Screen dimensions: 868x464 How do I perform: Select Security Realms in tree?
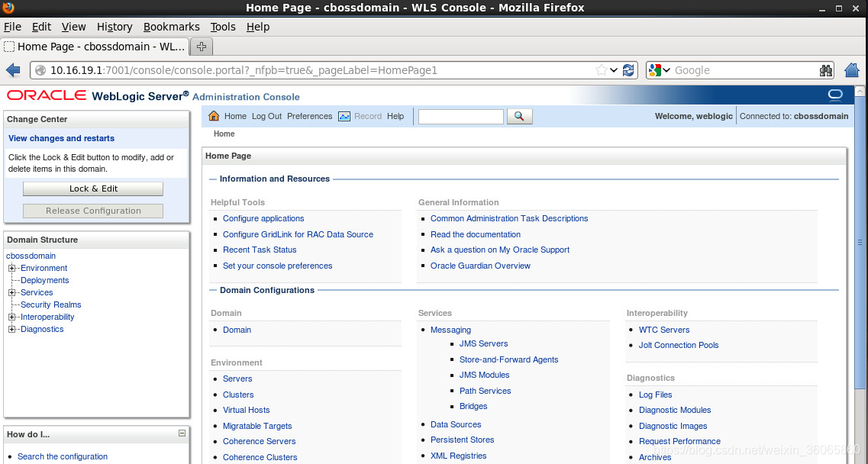(51, 304)
